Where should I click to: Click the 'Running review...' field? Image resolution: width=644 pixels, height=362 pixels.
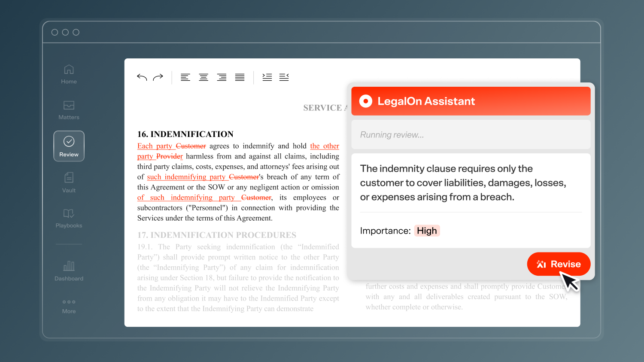(x=471, y=134)
